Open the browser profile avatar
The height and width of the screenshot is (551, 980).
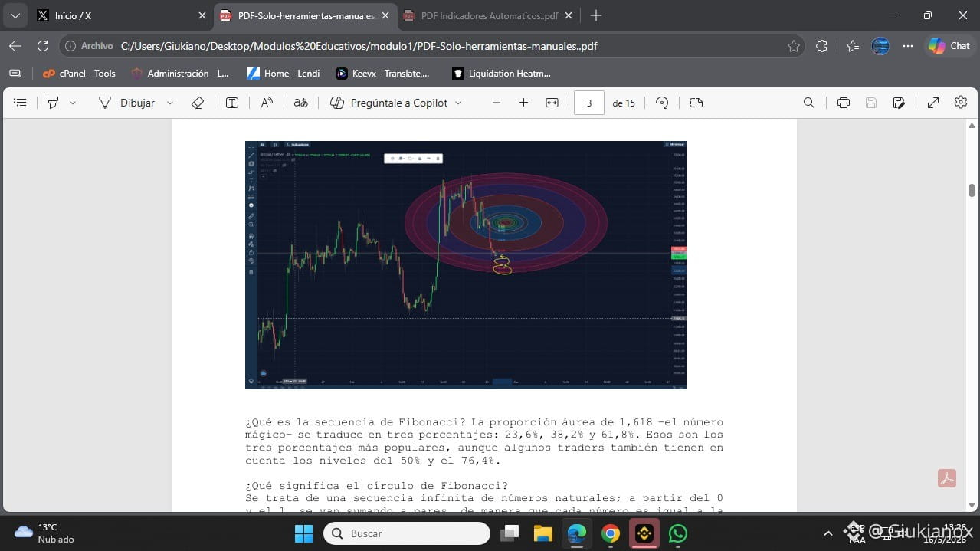click(x=880, y=46)
